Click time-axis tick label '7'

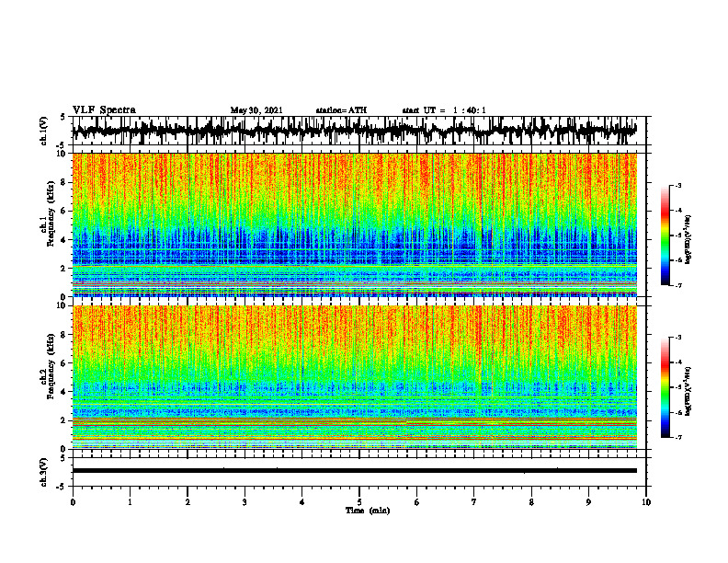point(474,502)
